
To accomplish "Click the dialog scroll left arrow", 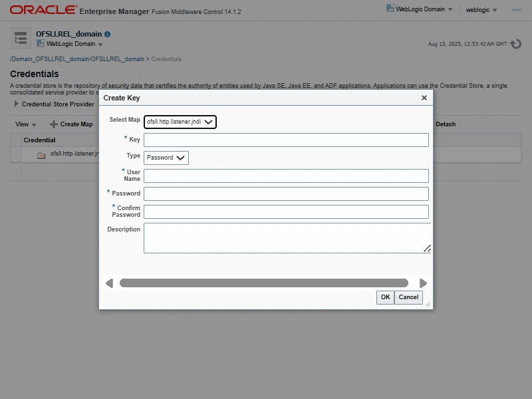I will click(x=109, y=283).
